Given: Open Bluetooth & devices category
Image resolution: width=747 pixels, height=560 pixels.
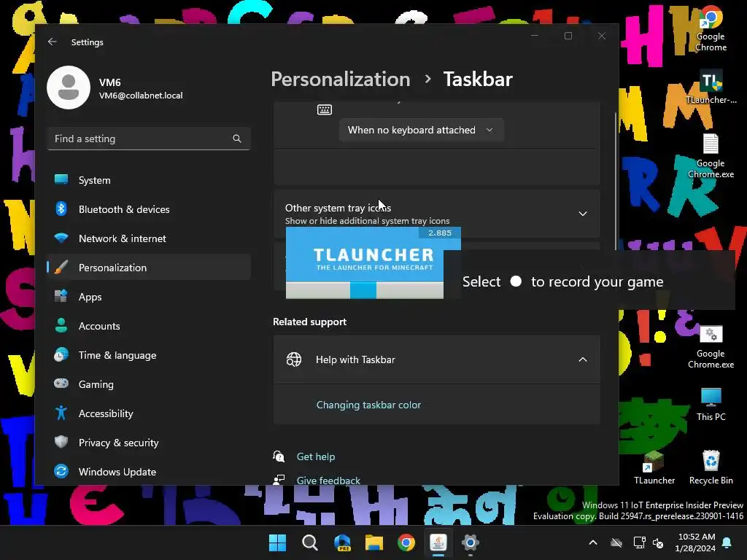Looking at the screenshot, I should click(x=149, y=209).
